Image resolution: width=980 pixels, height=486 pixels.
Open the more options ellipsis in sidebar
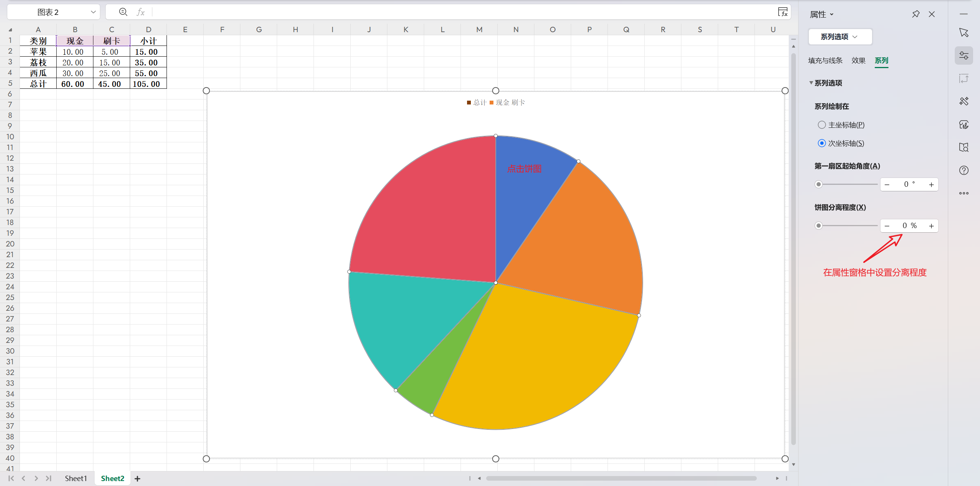(x=964, y=193)
